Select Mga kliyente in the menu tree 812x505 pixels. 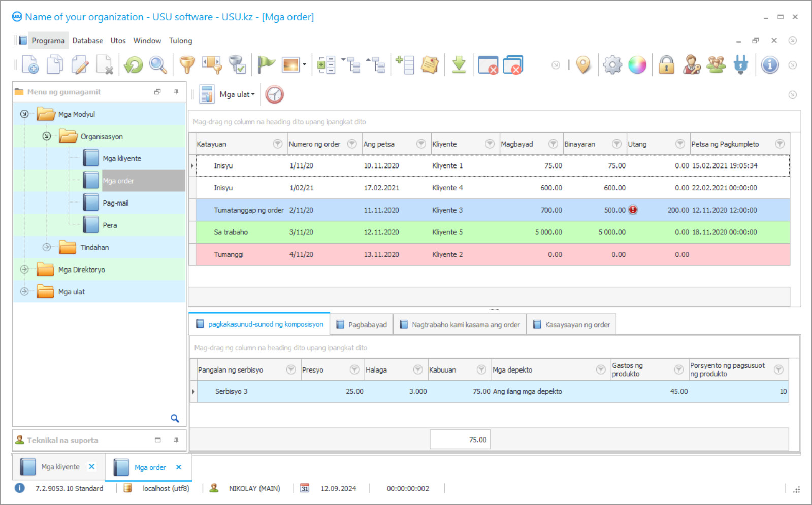pyautogui.click(x=121, y=158)
